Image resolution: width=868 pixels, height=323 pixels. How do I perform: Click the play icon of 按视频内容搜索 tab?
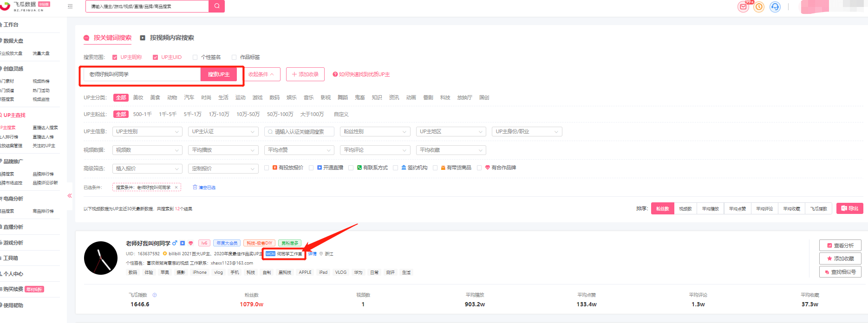[x=143, y=38]
